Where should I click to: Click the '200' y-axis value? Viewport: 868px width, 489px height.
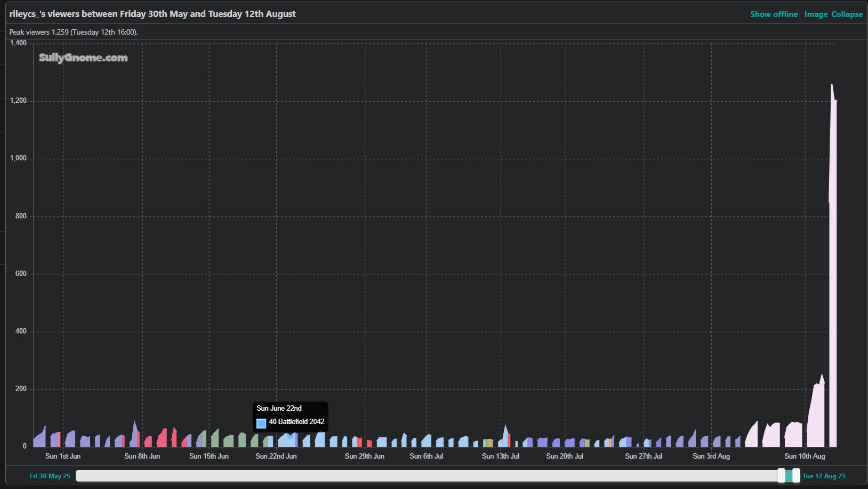coord(21,389)
